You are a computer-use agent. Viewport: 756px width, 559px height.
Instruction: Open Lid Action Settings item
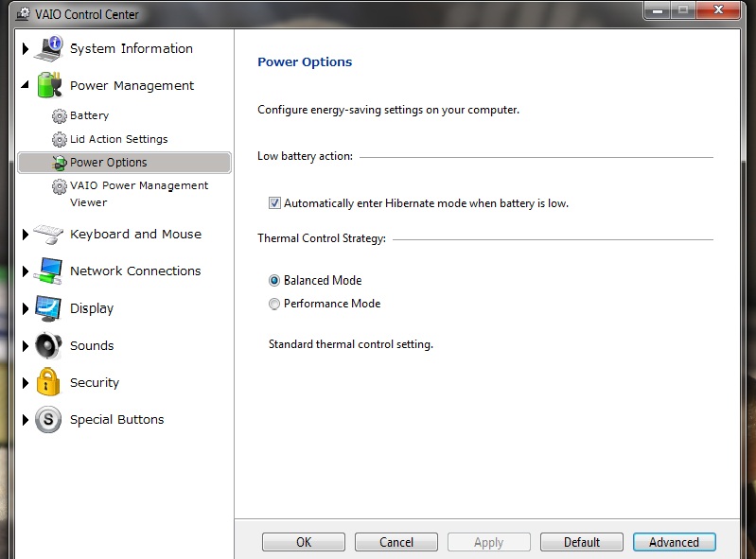click(118, 139)
